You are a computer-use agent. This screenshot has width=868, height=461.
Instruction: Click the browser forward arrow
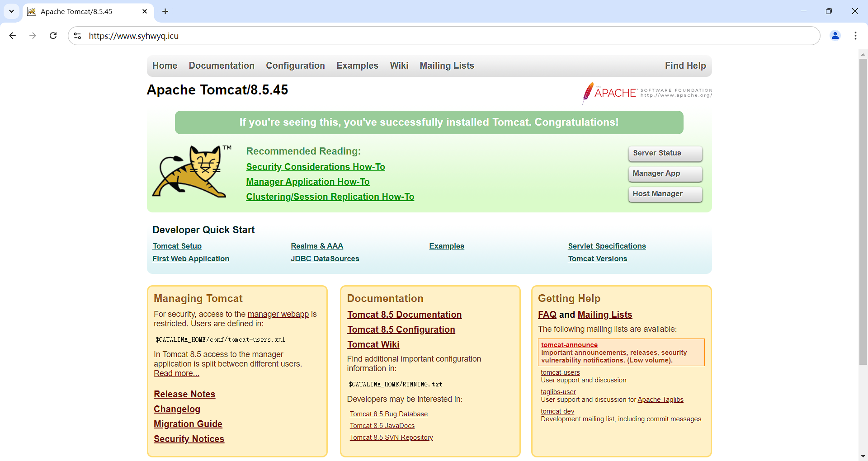pos(33,36)
